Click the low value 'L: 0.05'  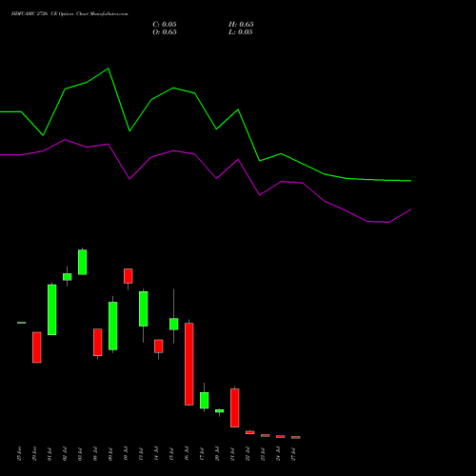click(x=241, y=32)
